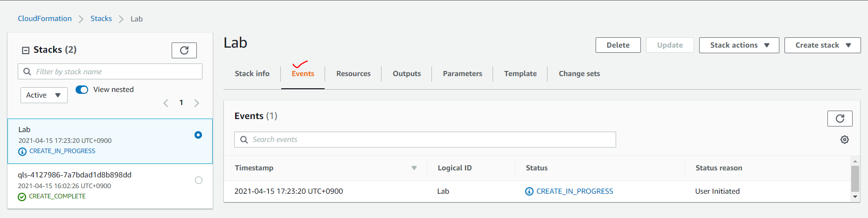868x218 pixels.
Task: Open the Stack info tab
Action: tap(252, 74)
